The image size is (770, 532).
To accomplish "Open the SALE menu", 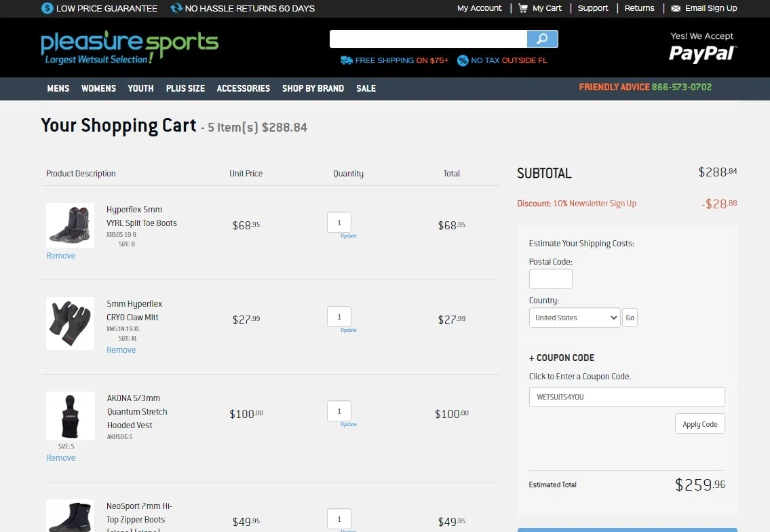I will point(366,88).
